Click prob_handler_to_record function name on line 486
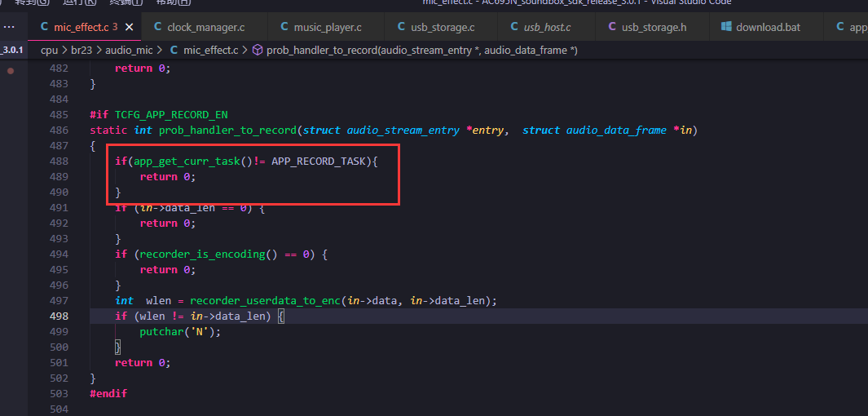Screen dimensions: 868x416 point(228,131)
